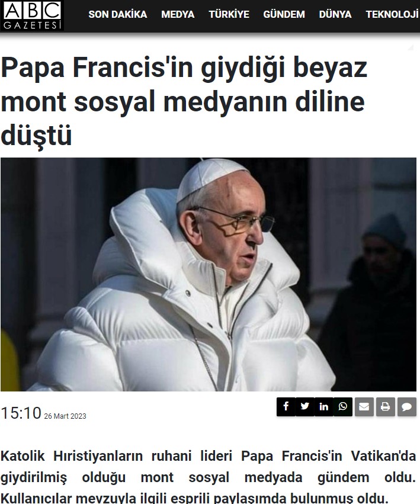Click the date 26 Mart 2023
420x504 pixels.
click(x=65, y=416)
